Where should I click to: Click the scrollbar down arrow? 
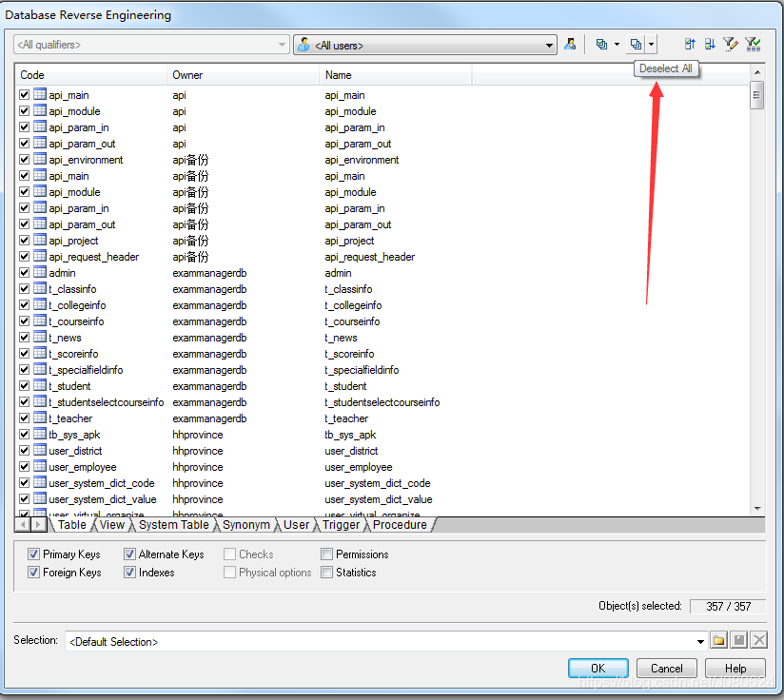coord(757,508)
